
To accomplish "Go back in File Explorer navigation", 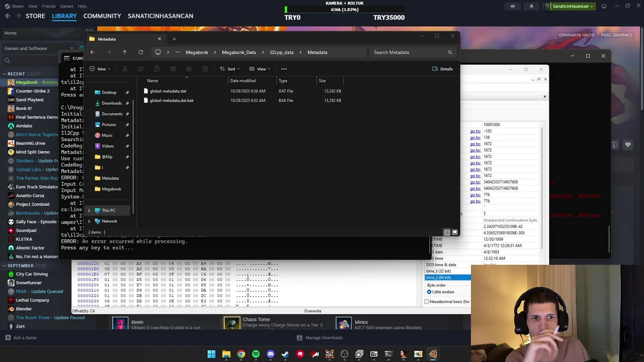I will 92,52.
